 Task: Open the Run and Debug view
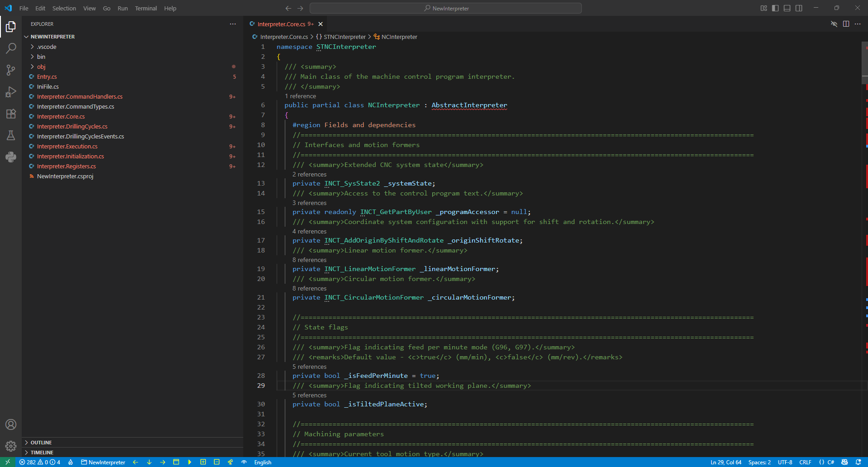coord(11,92)
